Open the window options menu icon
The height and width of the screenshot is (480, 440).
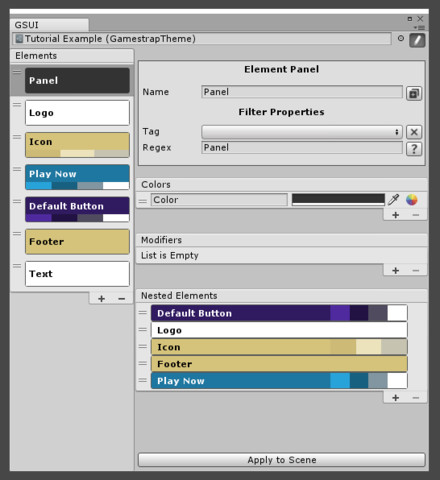[x=420, y=28]
